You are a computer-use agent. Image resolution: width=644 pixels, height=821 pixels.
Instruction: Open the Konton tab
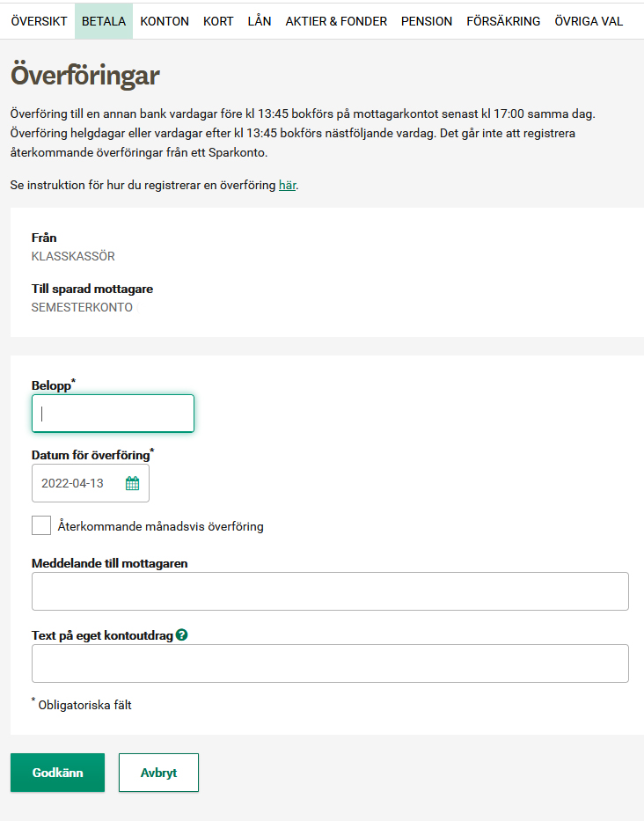click(165, 21)
